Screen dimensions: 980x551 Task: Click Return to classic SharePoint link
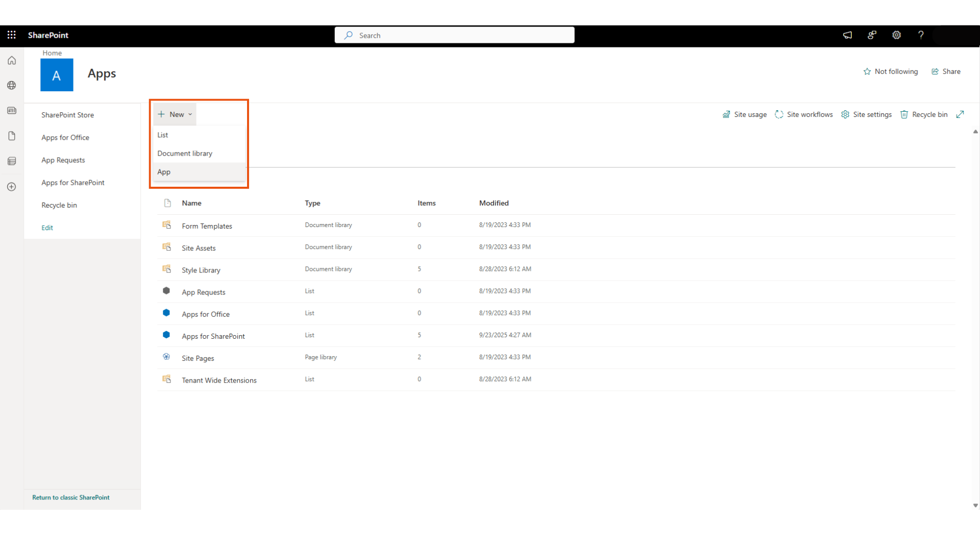tap(71, 497)
